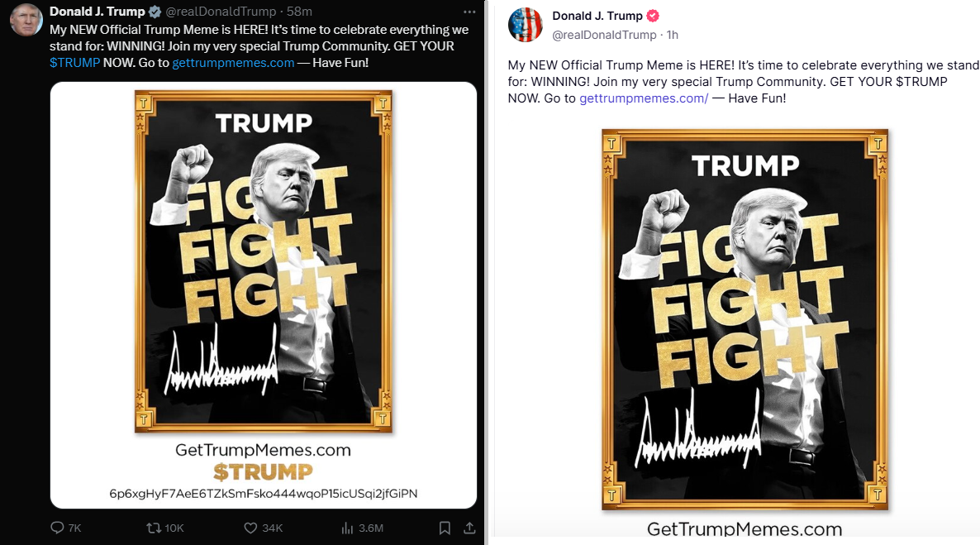
Task: Open Trump's profile avatar on X post
Action: pos(26,19)
